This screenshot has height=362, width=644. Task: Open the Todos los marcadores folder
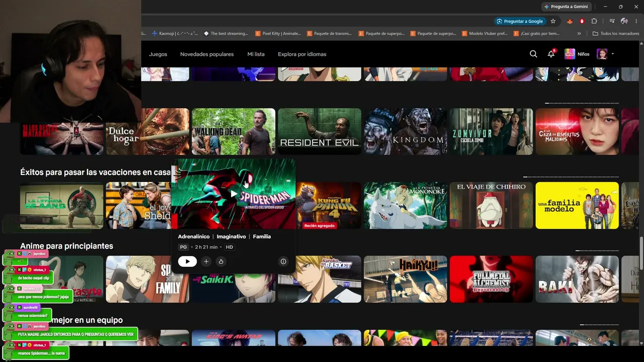pos(616,34)
